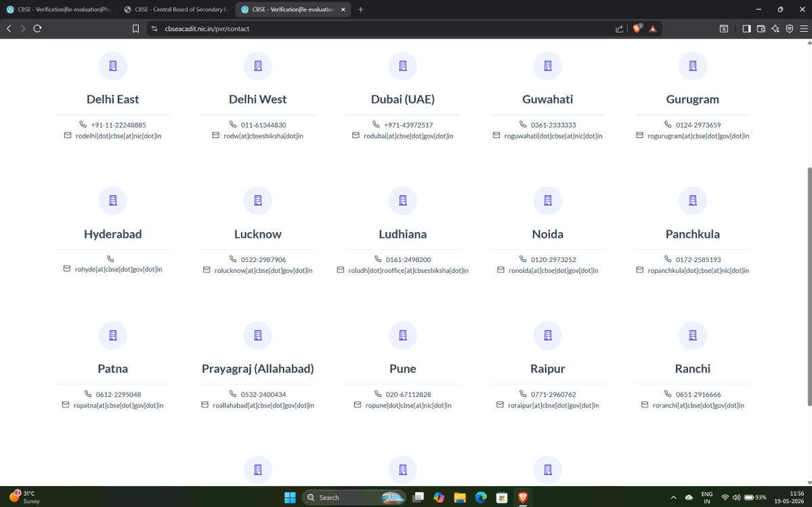Click rodubai[at]cbse[dot]gov[dot]in email
Image resolution: width=812 pixels, height=507 pixels.
click(x=408, y=135)
